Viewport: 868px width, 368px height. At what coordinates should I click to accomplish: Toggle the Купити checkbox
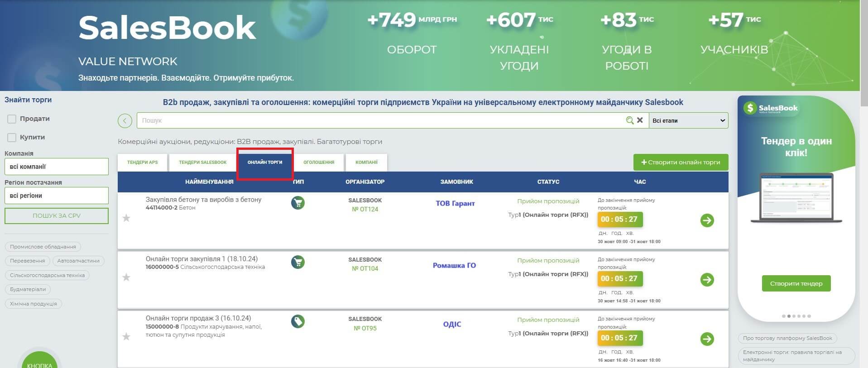[12, 138]
